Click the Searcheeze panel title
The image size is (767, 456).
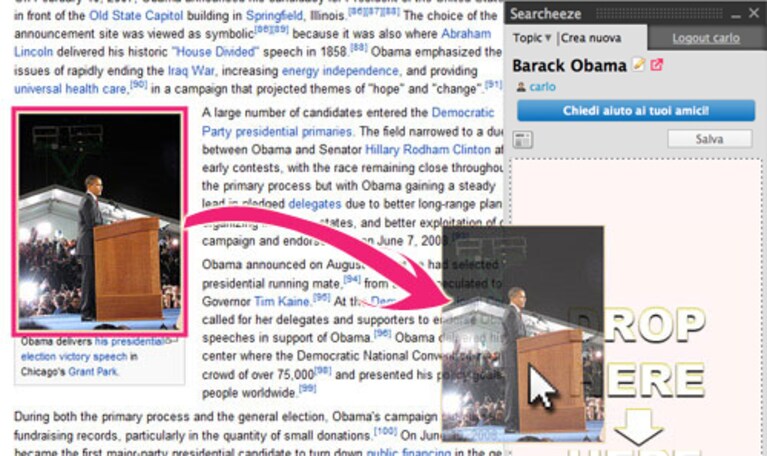545,14
